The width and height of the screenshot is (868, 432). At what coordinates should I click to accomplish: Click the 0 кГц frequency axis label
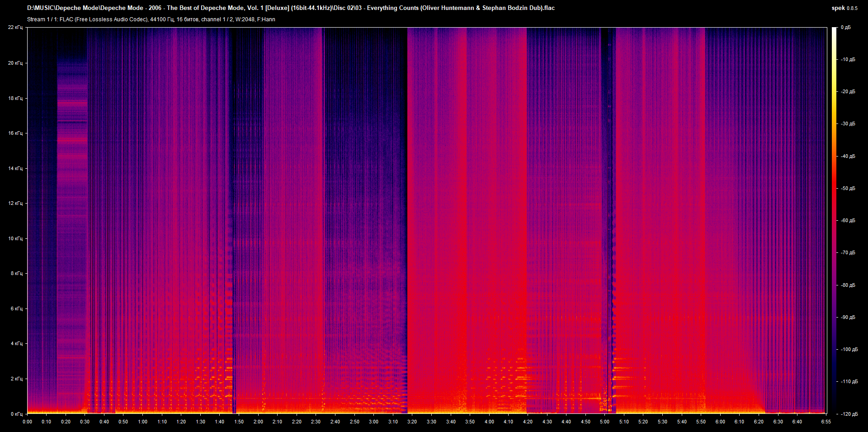point(17,414)
